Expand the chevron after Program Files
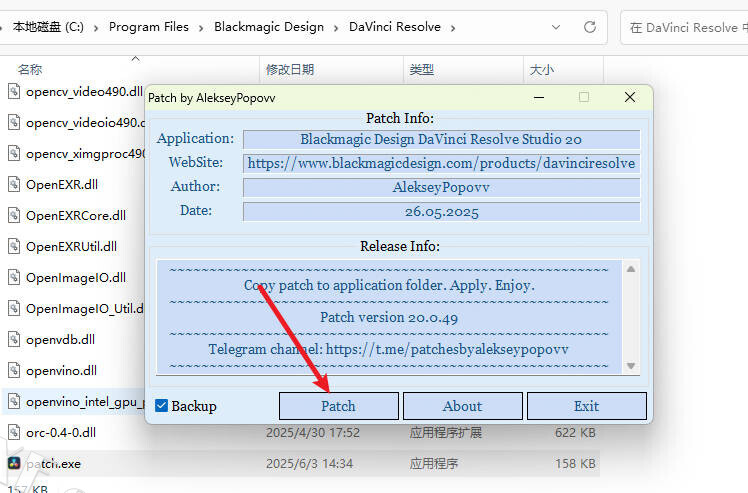This screenshot has height=493, width=748. pos(201,28)
